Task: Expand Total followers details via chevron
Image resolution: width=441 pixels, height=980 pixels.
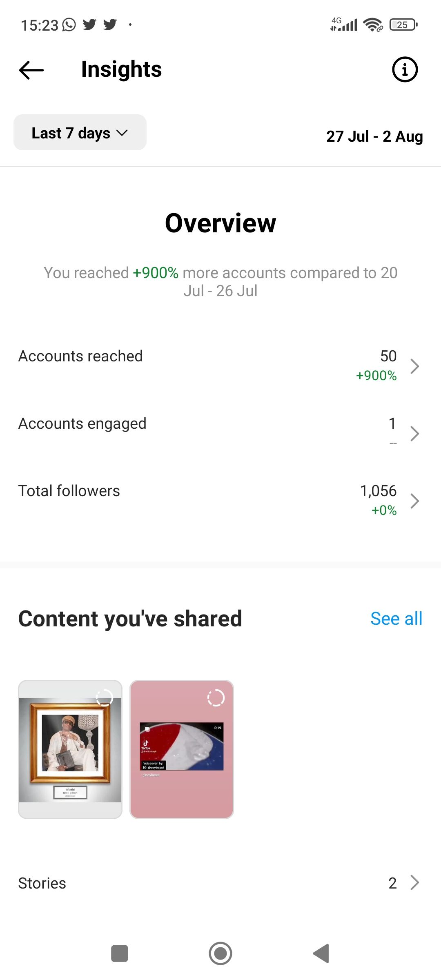Action: coord(415,501)
